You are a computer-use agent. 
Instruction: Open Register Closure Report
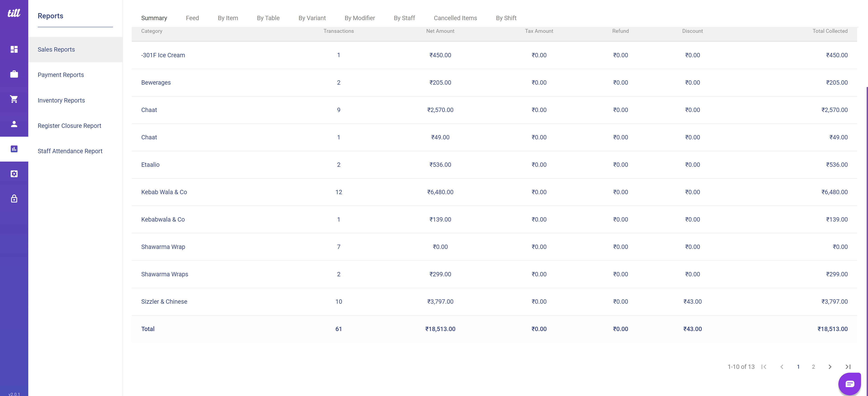tap(75, 126)
